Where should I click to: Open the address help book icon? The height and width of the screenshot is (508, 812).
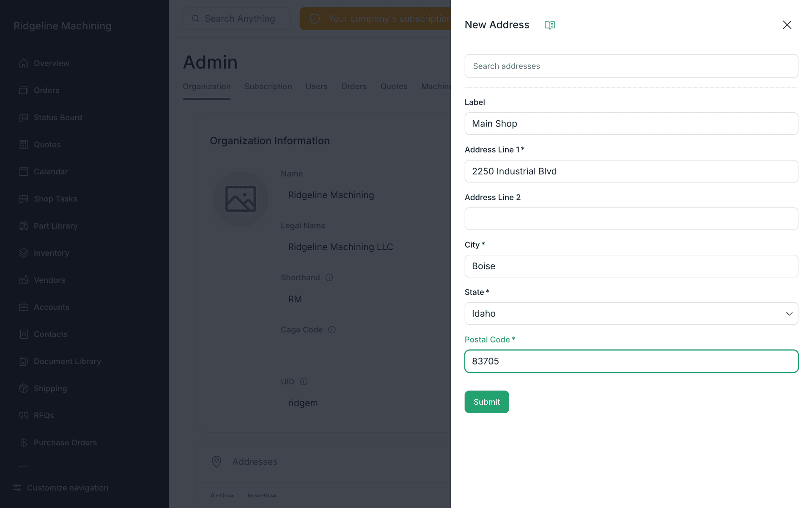click(549, 25)
